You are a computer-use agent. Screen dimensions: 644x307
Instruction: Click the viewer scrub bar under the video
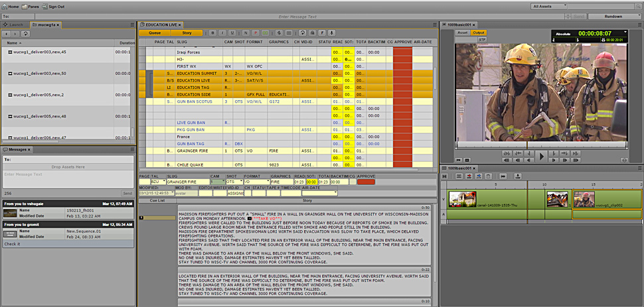541,145
